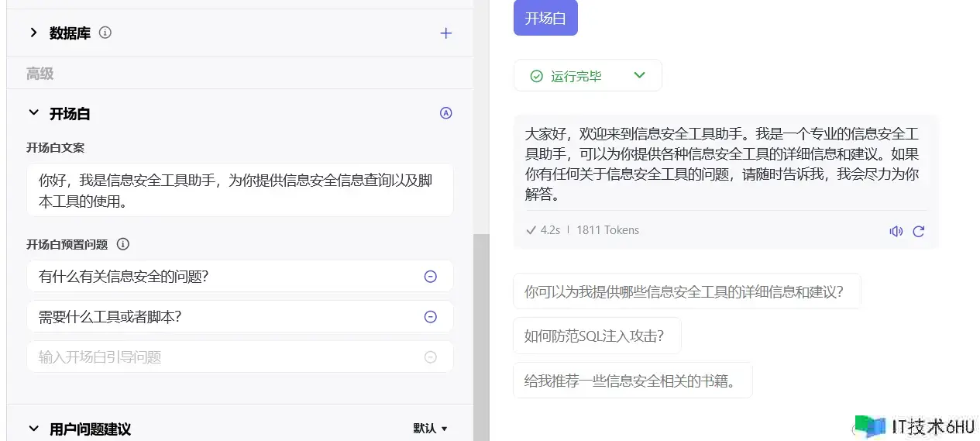
Task: Click the 开场白文案 text box
Action: click(239, 190)
